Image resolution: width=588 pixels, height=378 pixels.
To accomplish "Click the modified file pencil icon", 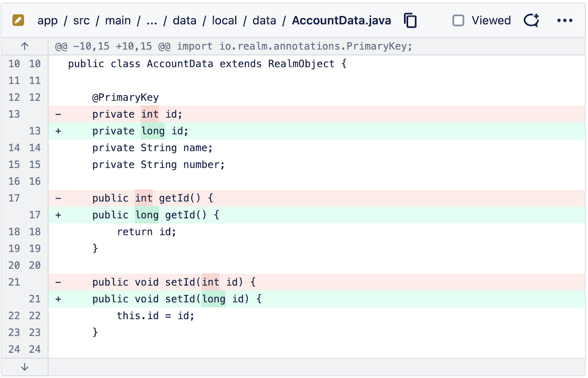I will tap(18, 21).
